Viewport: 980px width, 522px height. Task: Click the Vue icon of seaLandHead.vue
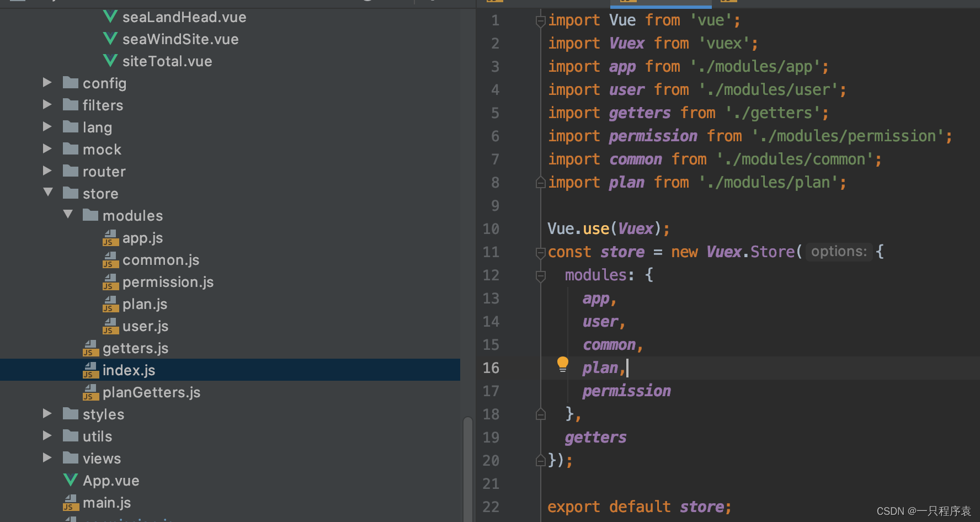point(110,17)
